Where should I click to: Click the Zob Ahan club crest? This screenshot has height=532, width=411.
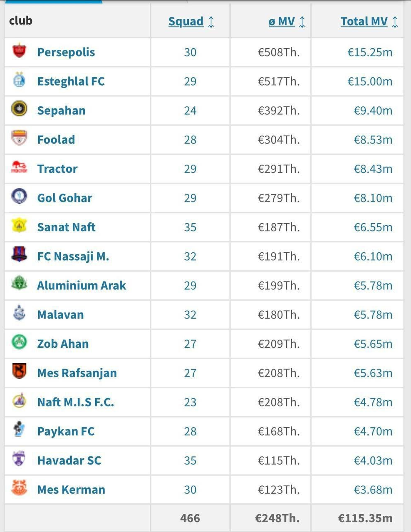(x=18, y=344)
